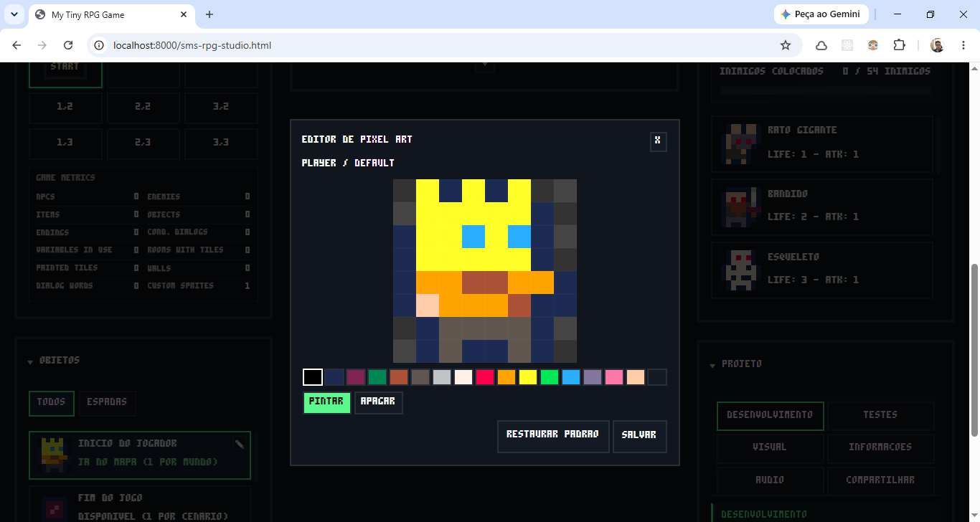Select room cell 3,2 in the map
The width and height of the screenshot is (980, 522).
[221, 107]
